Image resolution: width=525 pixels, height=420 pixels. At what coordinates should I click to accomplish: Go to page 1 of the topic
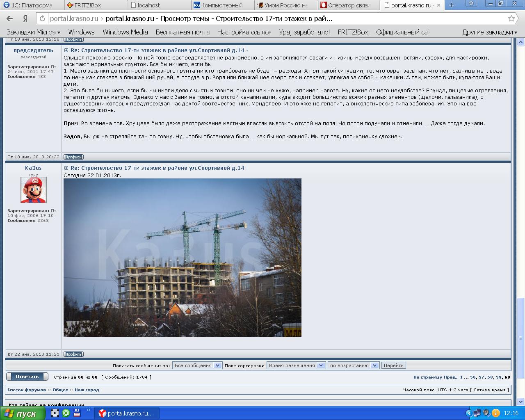(461, 377)
